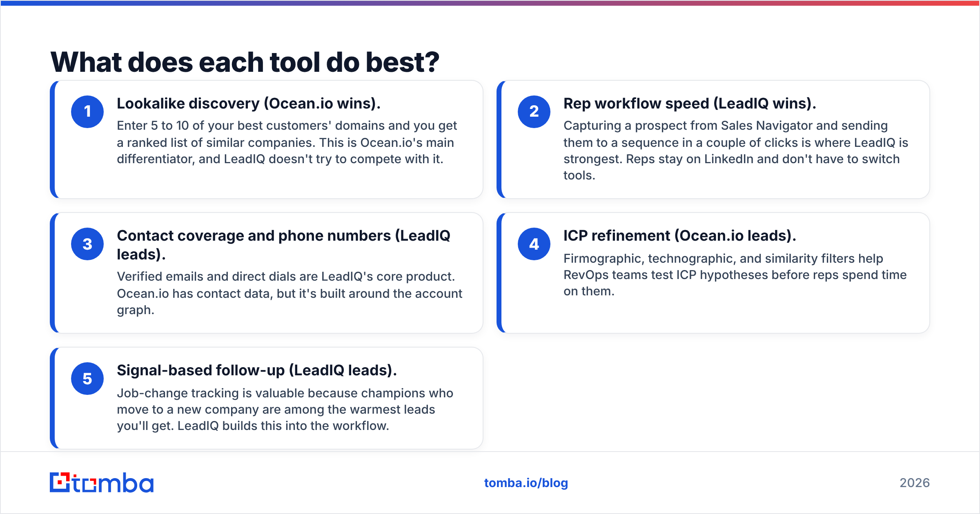The height and width of the screenshot is (514, 980).
Task: Select 'Signal-based follow-up (LeadIQ leads).' heading
Action: pyautogui.click(x=257, y=370)
